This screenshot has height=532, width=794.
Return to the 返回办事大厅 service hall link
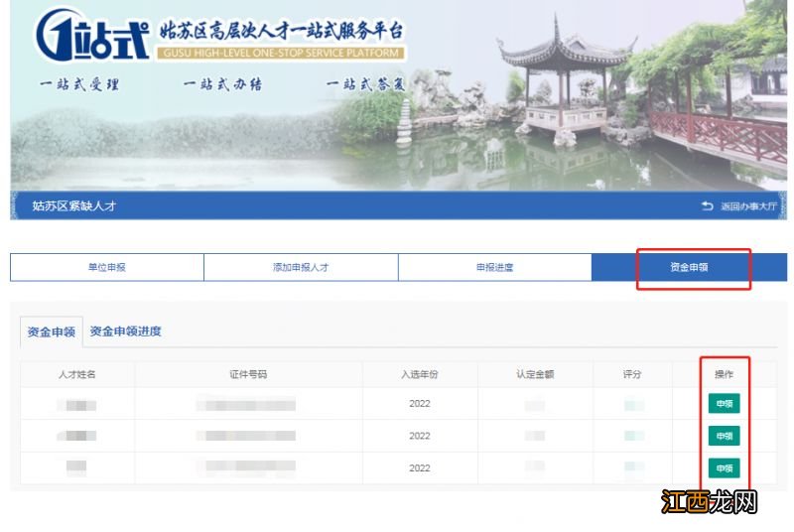748,206
